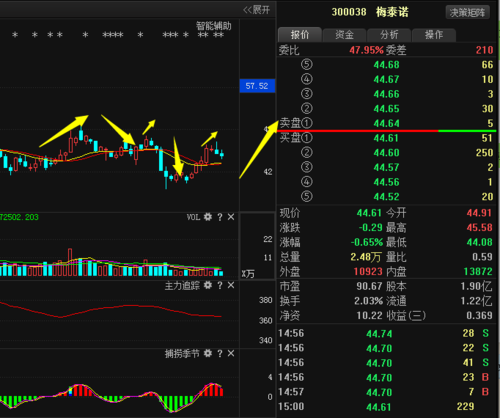Viewport: 500px width, 418px height.
Task: Select buy level 4 price 44.56
Action: pos(387,182)
